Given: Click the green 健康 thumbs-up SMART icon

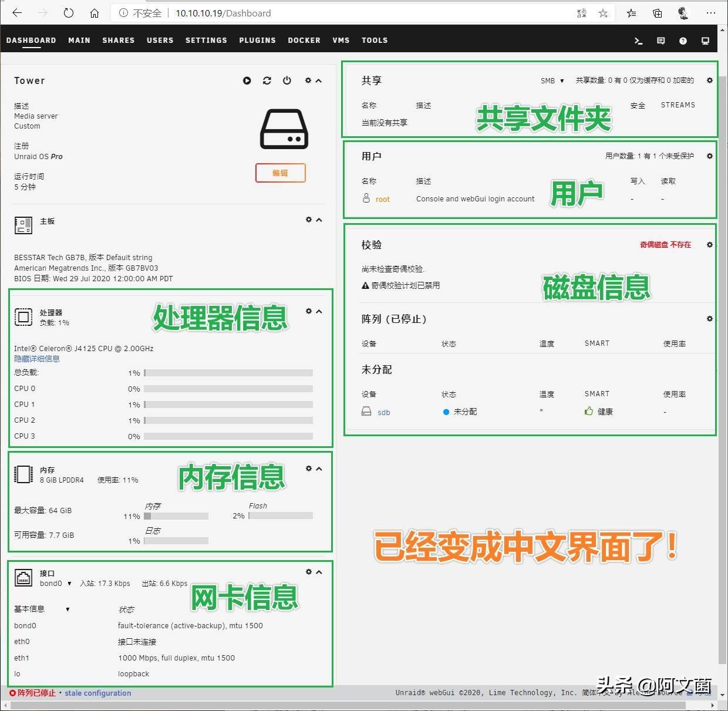Looking at the screenshot, I should [x=588, y=411].
